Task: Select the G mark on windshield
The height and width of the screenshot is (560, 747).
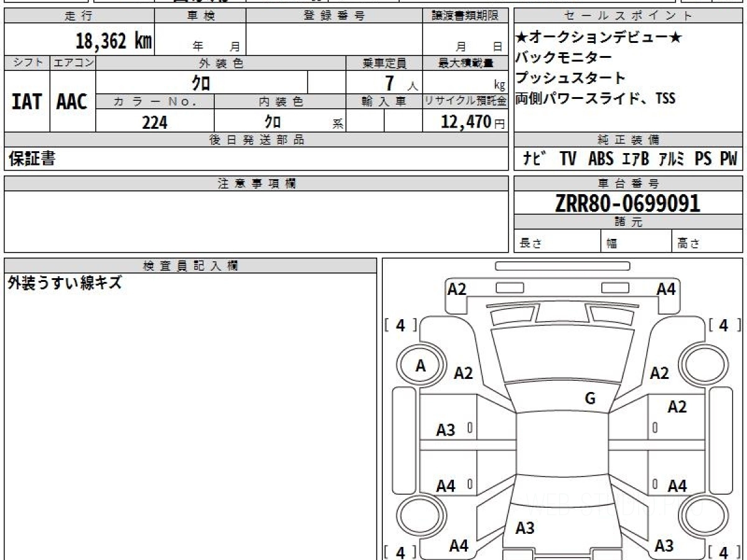Action: (x=590, y=399)
